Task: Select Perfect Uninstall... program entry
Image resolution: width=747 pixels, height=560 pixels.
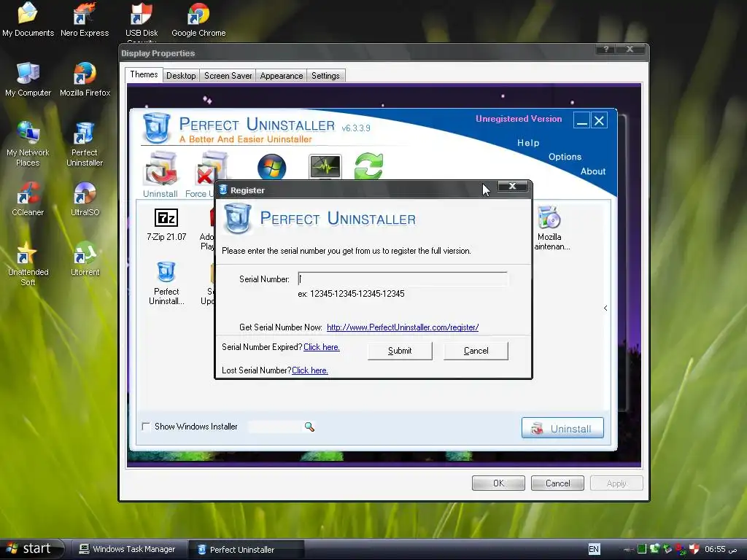Action: point(166,284)
